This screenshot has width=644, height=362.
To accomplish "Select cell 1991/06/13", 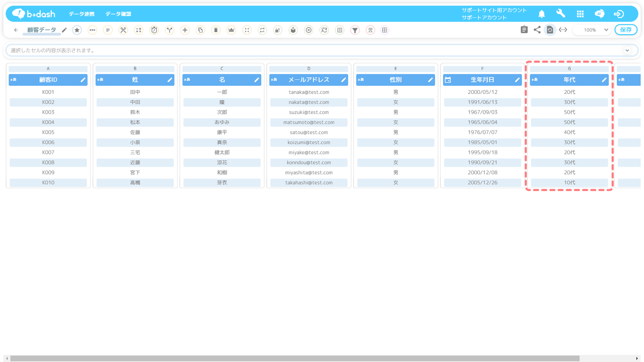I will (x=482, y=102).
